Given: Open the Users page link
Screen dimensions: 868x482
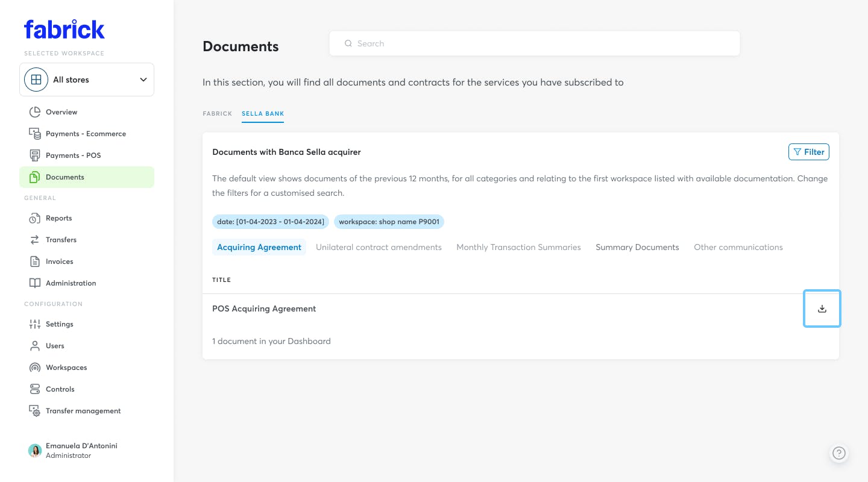Looking at the screenshot, I should pyautogui.click(x=55, y=346).
